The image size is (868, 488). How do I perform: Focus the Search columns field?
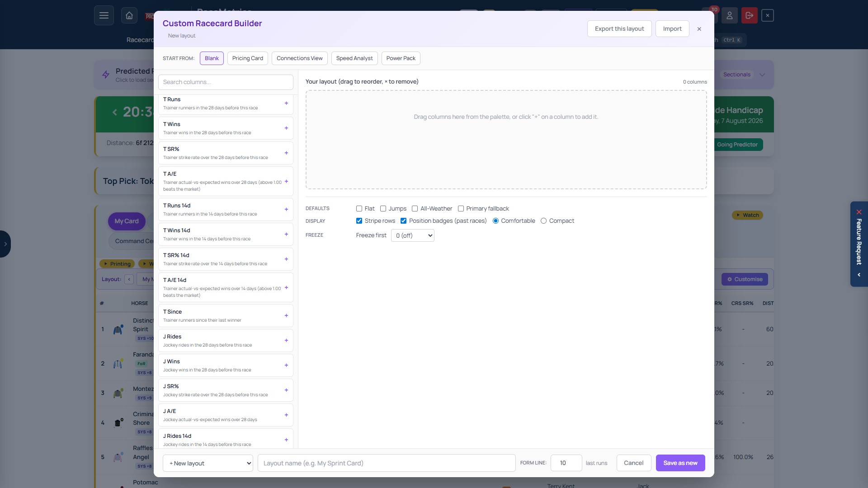pyautogui.click(x=226, y=82)
